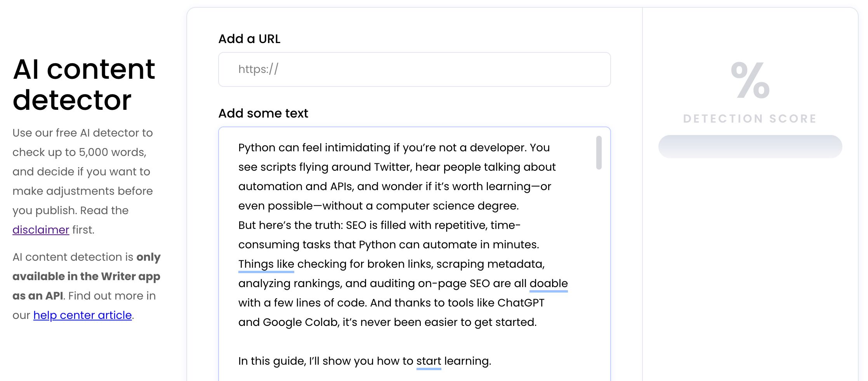The height and width of the screenshot is (381, 868).
Task: Click bold 'available in the Writer app' text
Action: point(86,276)
